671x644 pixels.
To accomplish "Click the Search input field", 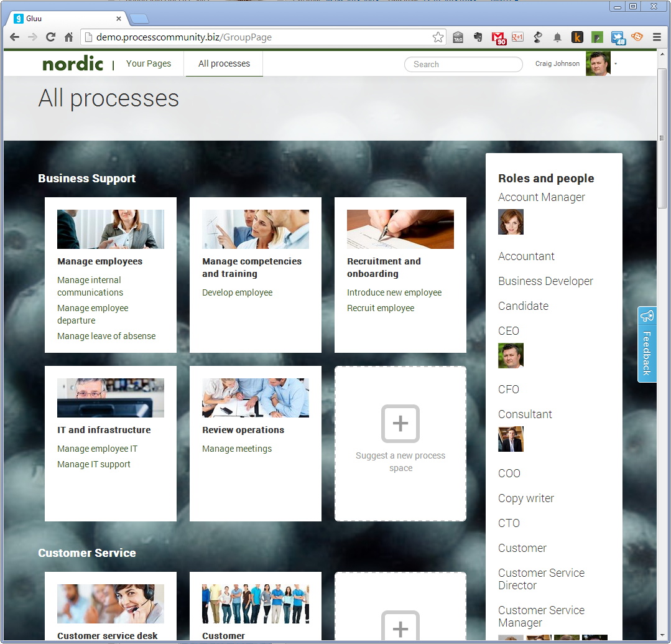I will [x=463, y=64].
